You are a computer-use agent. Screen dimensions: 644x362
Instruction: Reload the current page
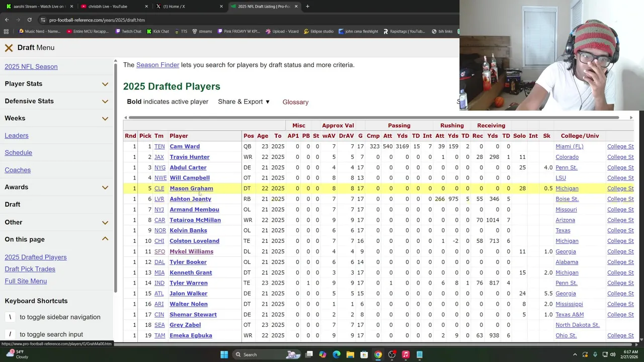(29, 20)
